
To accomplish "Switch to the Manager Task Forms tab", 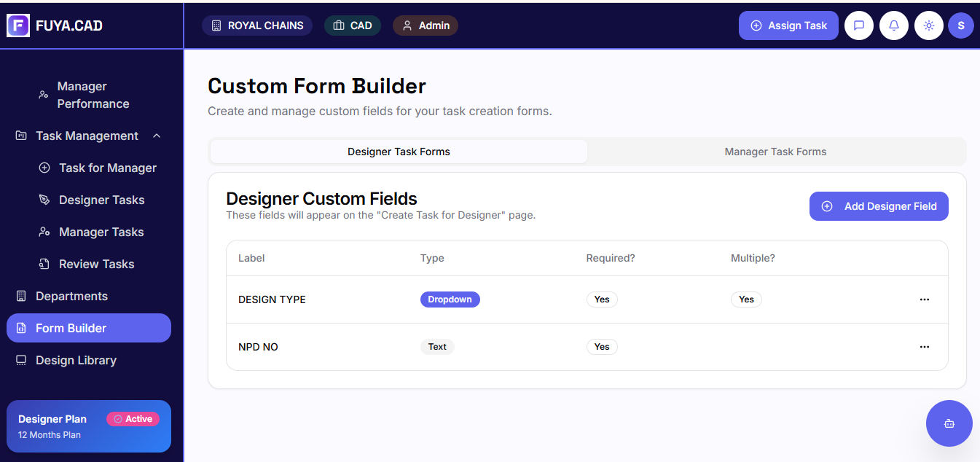I will 775,152.
